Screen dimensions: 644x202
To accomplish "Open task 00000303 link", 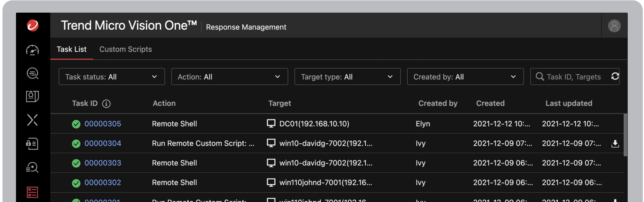I will coord(103,163).
